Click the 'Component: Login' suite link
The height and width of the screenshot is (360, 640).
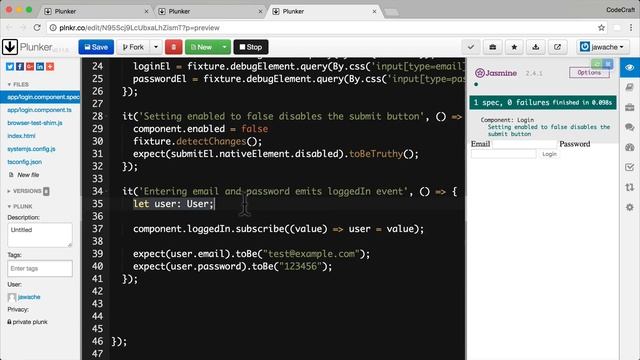(x=507, y=120)
